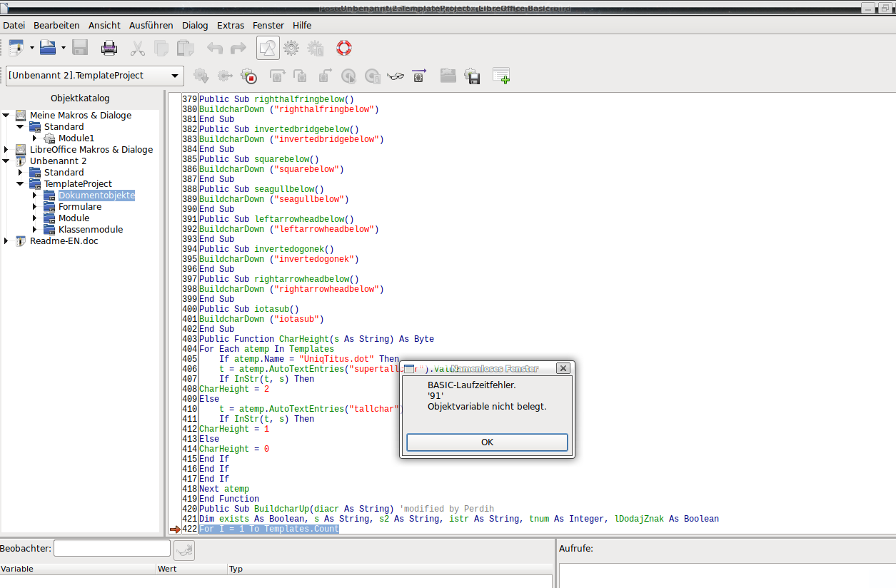This screenshot has width=896, height=588.
Task: Open the Dialog menu
Action: [195, 25]
